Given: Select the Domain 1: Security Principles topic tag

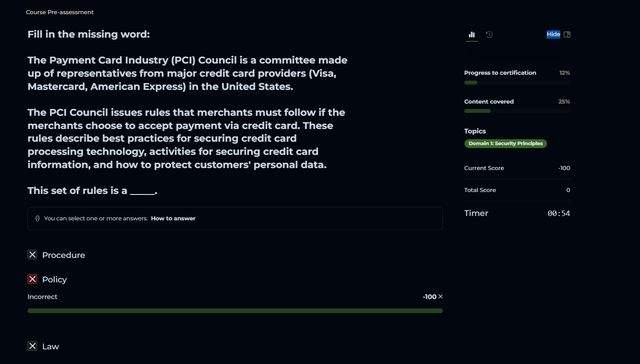Looking at the screenshot, I should click(x=506, y=144).
